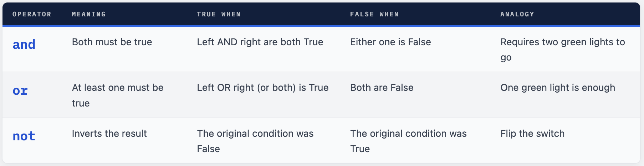Click the "Flip the switch" analogy

point(532,134)
